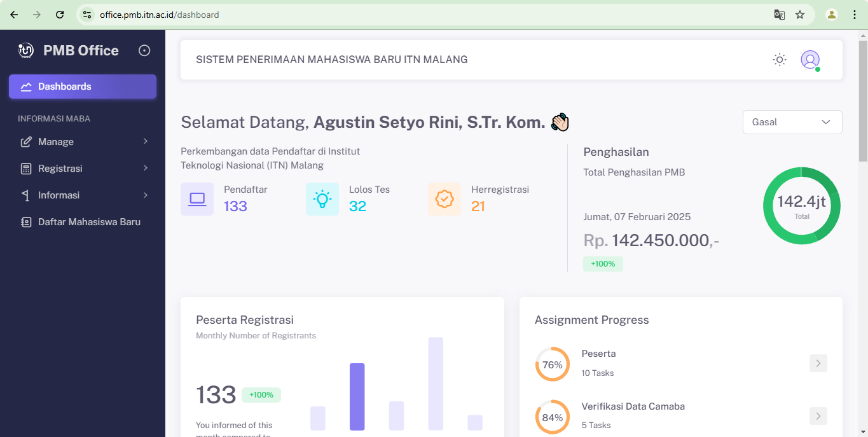This screenshot has height=437, width=868.
Task: Click the 5 Tasks label under Verifikasi
Action: click(596, 426)
